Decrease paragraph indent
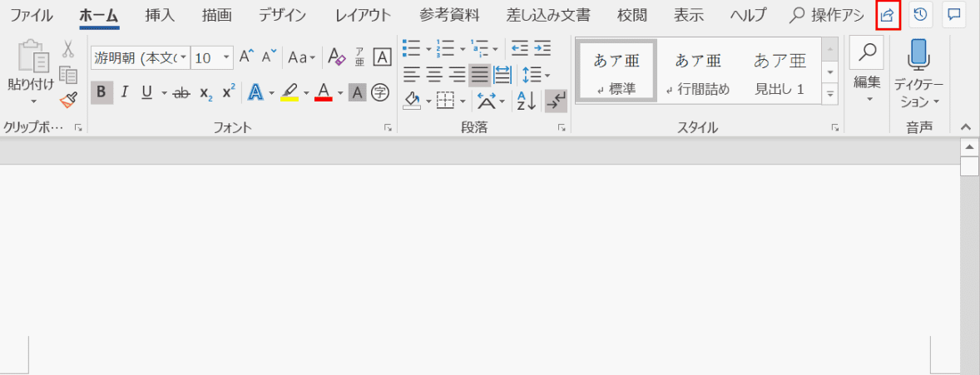 pos(519,47)
